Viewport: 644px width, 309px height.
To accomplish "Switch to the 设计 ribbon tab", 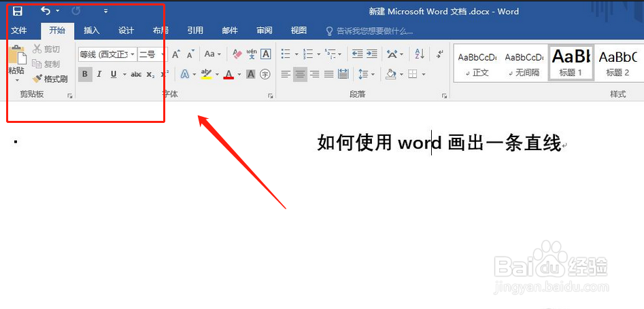I will point(126,31).
